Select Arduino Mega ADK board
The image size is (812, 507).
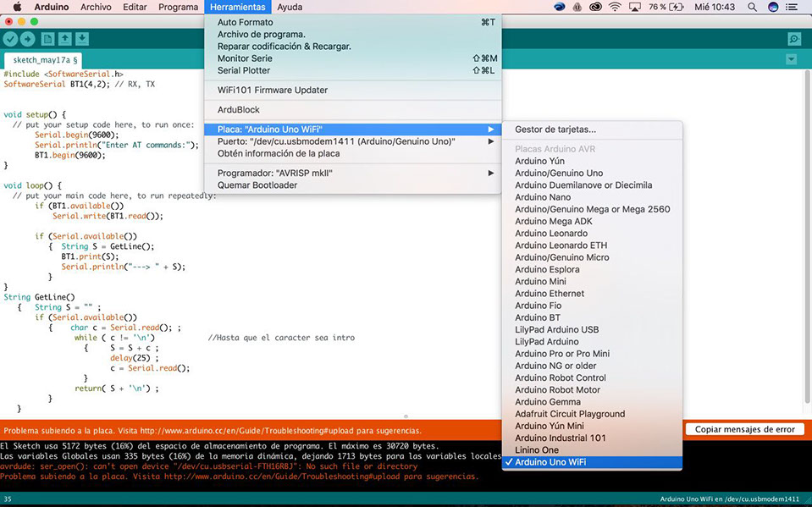point(592,221)
